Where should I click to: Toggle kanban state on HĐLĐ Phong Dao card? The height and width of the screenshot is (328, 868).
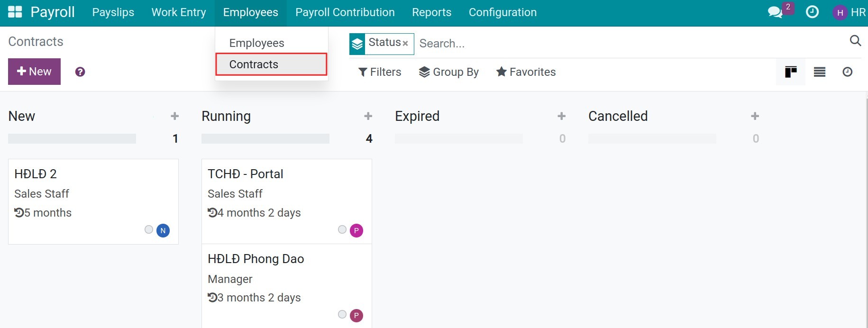tap(342, 314)
